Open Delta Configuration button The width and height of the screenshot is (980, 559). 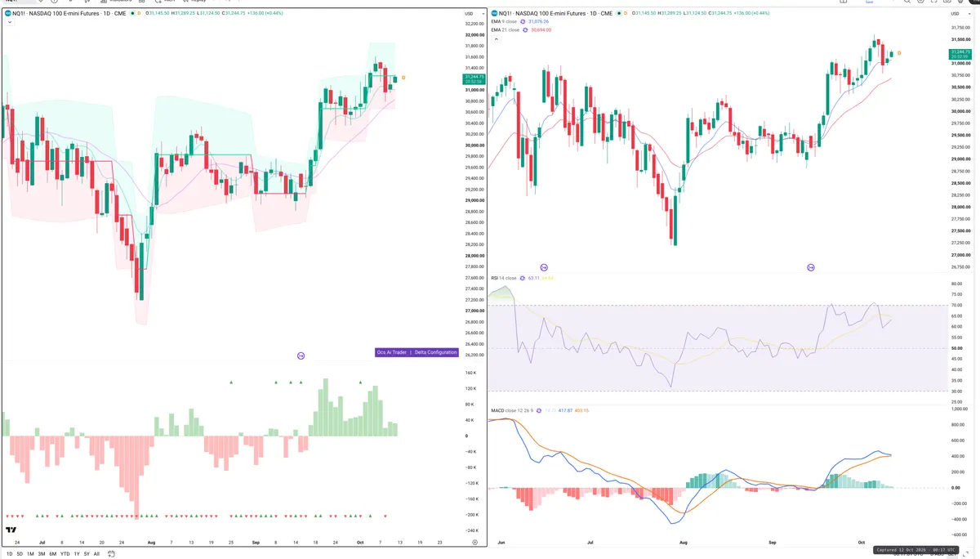point(435,352)
